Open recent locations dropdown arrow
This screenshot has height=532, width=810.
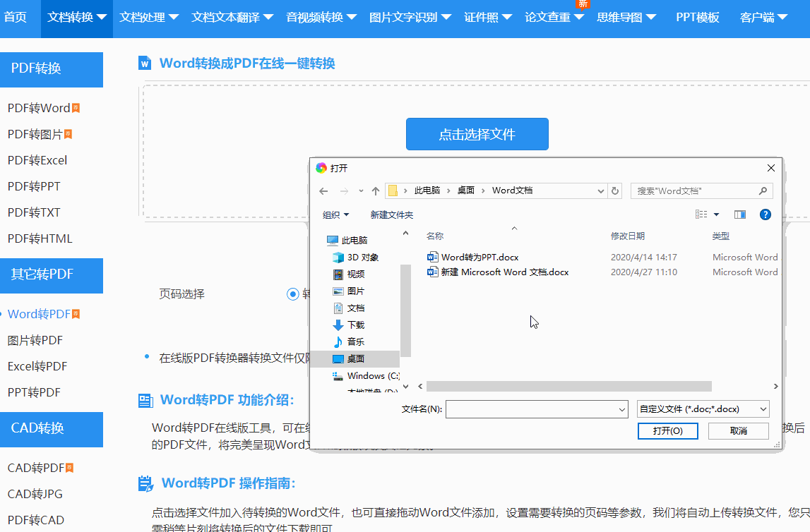click(x=361, y=191)
